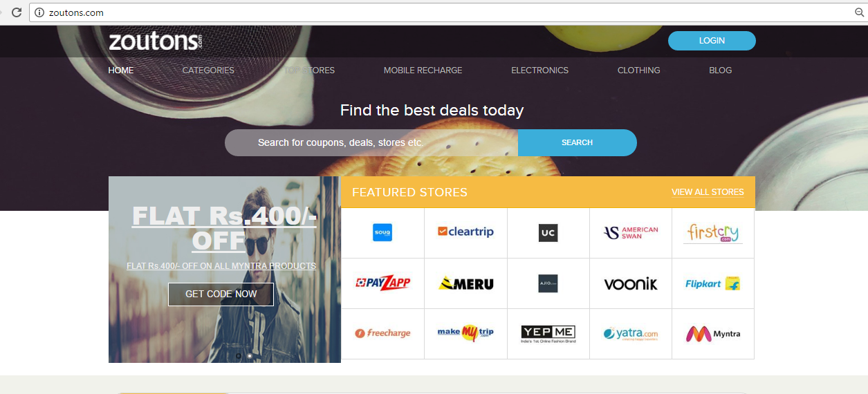Image resolution: width=868 pixels, height=394 pixels.
Task: Select the second carousel slide dot
Action: pyautogui.click(x=250, y=356)
